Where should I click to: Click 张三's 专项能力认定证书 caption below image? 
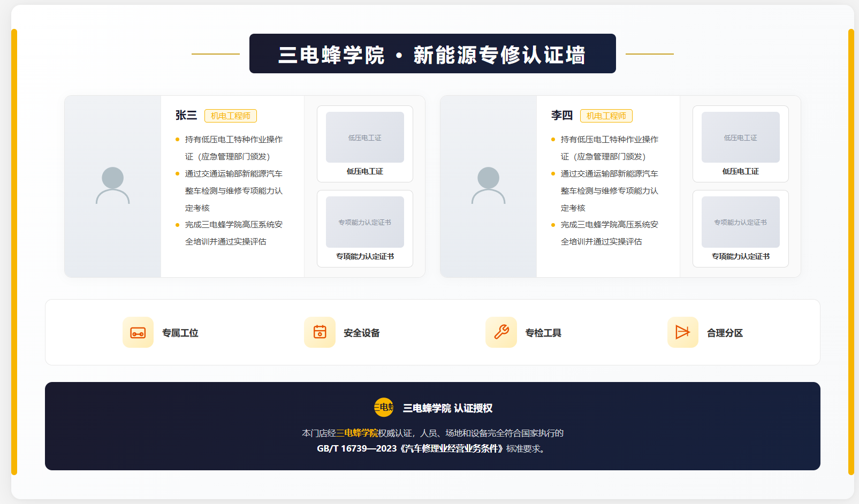click(365, 256)
